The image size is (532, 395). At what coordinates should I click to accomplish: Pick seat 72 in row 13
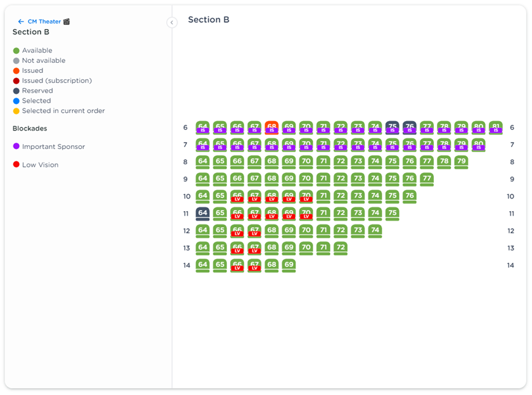[341, 248]
